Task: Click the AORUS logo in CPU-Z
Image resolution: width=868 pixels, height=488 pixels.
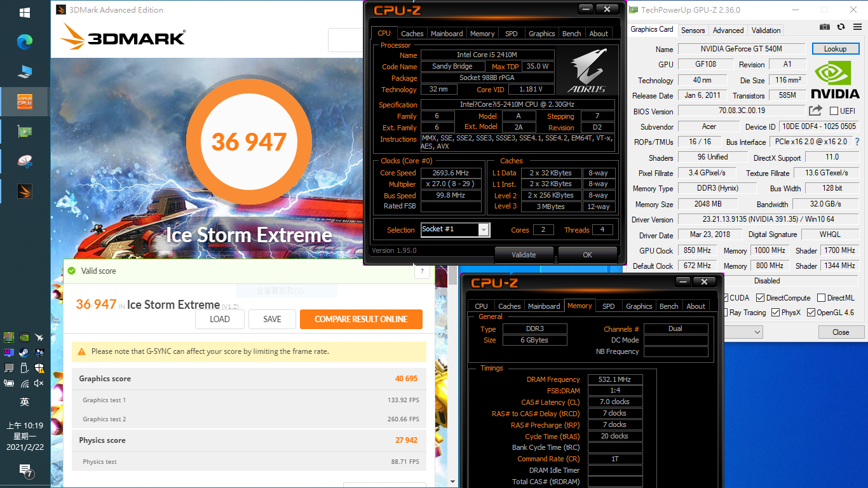Action: tap(586, 70)
